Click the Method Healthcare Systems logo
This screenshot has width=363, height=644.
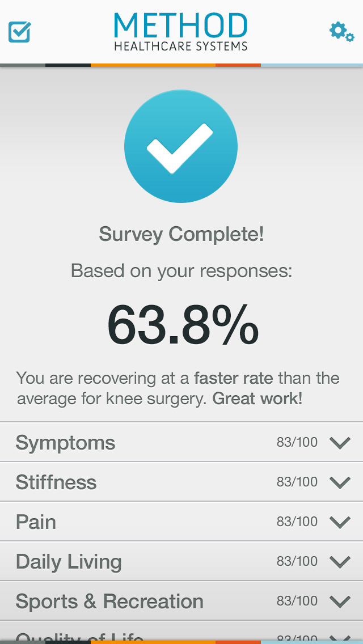[181, 32]
